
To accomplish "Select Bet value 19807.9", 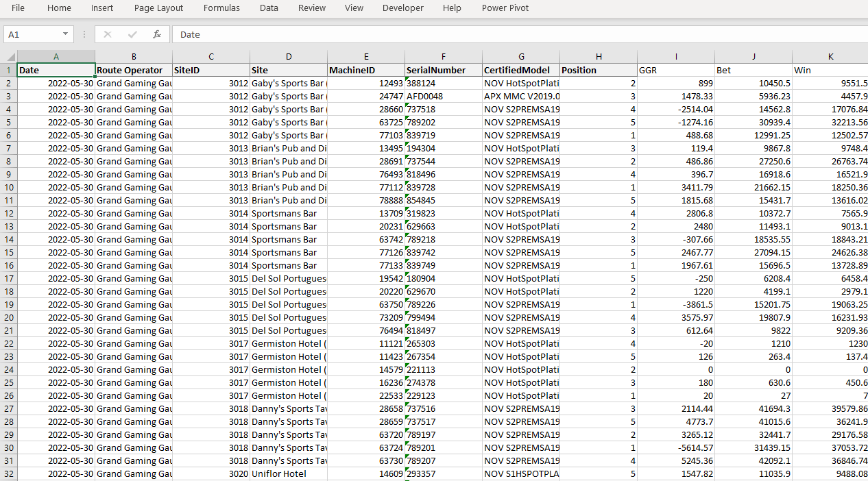I will (754, 317).
